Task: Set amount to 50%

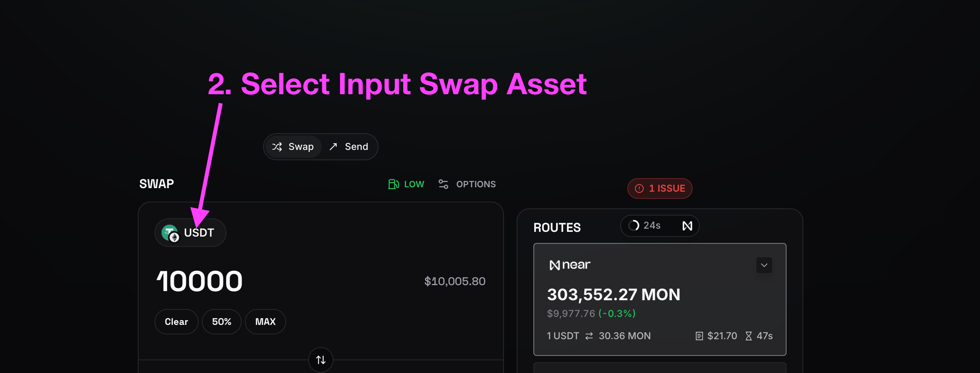Action: click(x=221, y=322)
